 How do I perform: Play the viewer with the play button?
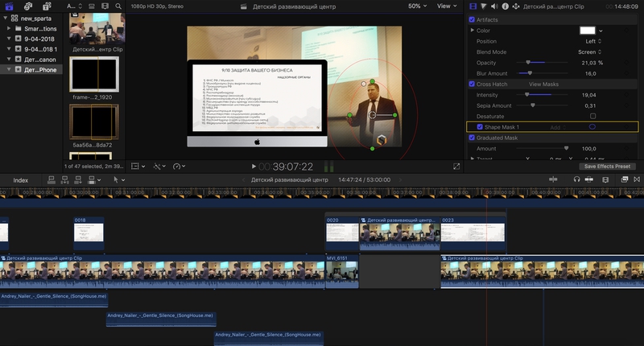pos(254,167)
